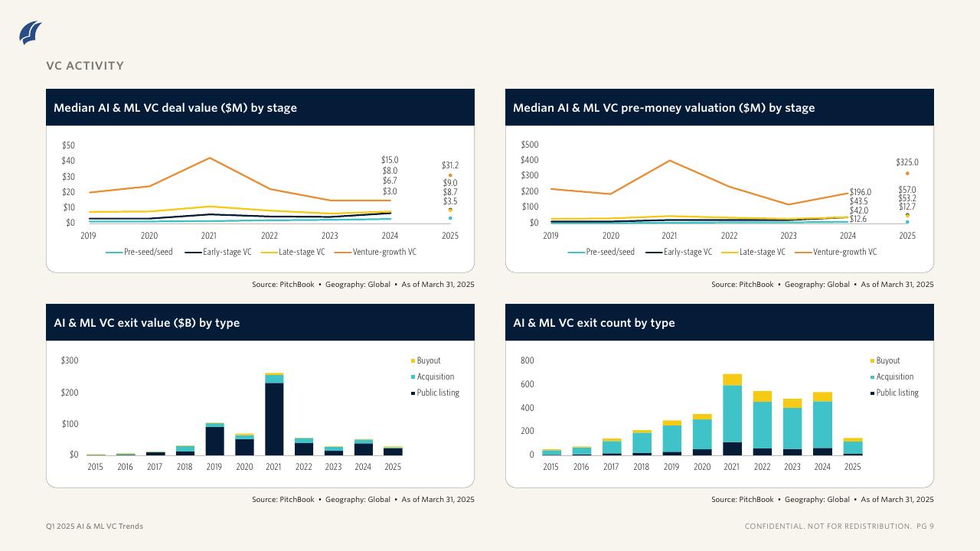The height and width of the screenshot is (551, 980).
Task: Click the teal Acquisition legend square
Action: tap(412, 377)
